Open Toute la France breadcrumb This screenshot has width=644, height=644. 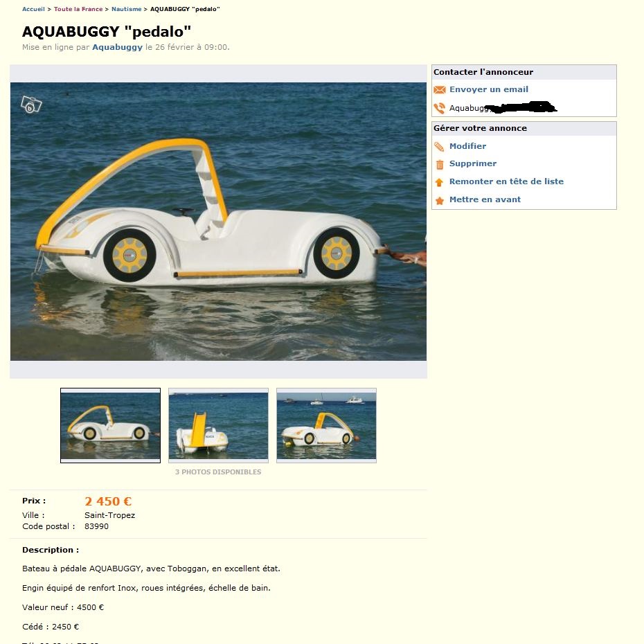78,9
